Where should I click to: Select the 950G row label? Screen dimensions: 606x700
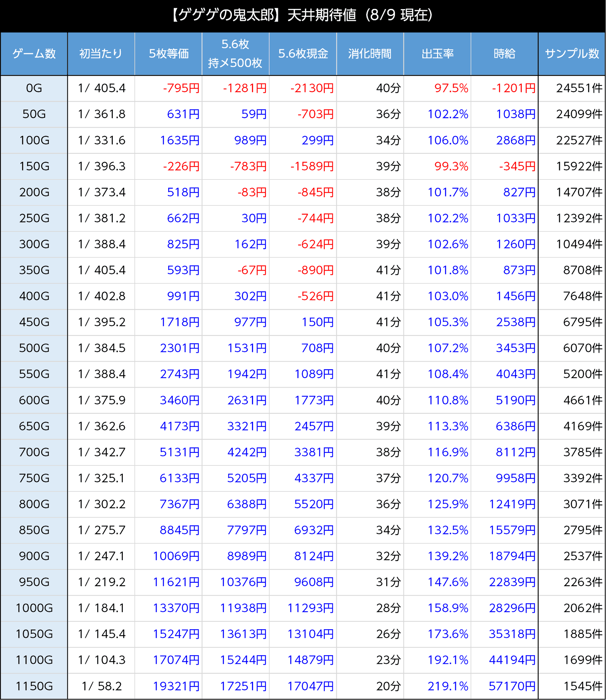pyautogui.click(x=34, y=582)
